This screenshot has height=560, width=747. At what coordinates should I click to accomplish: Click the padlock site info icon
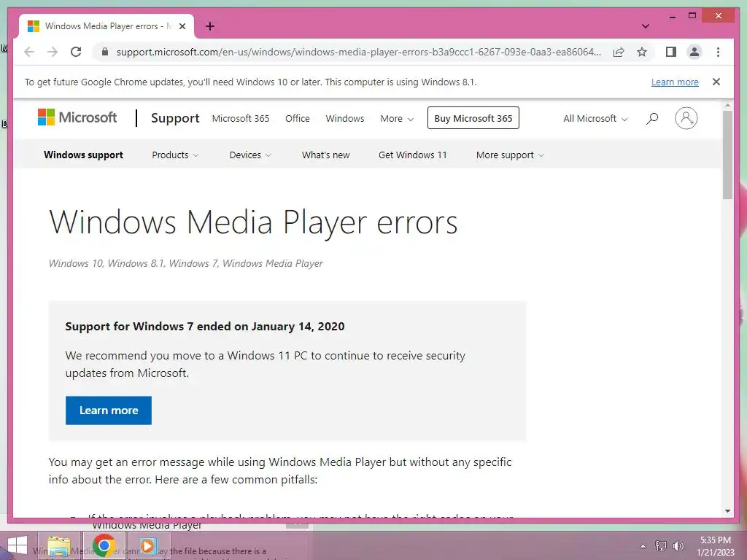pyautogui.click(x=105, y=52)
